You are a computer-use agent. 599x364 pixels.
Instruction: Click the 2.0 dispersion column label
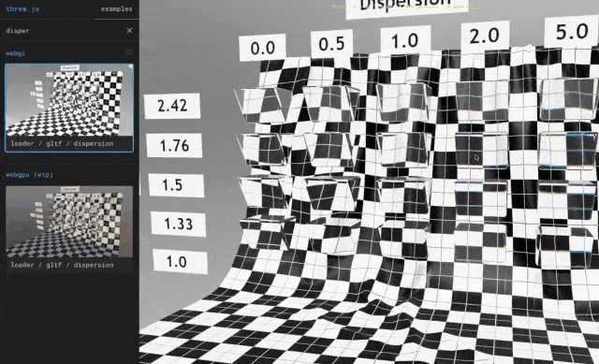coord(485,36)
